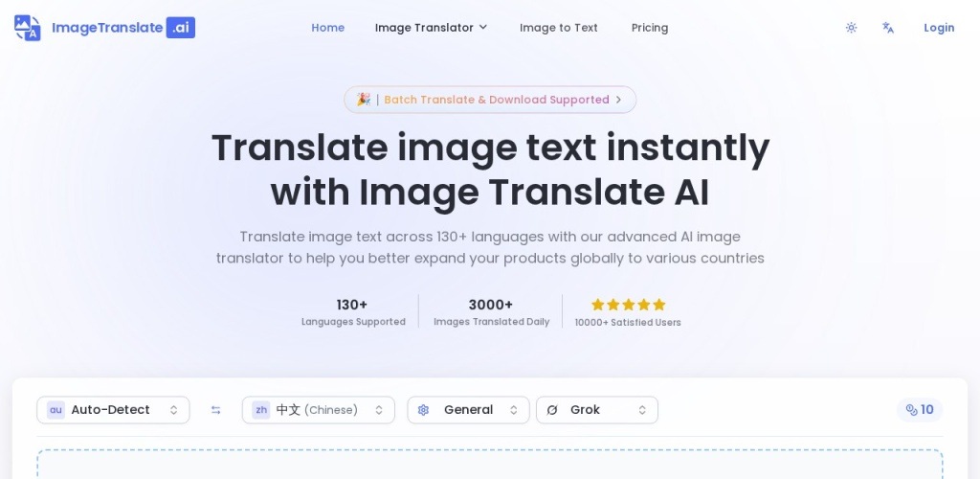Click the Grok model logo icon
This screenshot has width=980, height=479.
pyautogui.click(x=552, y=410)
